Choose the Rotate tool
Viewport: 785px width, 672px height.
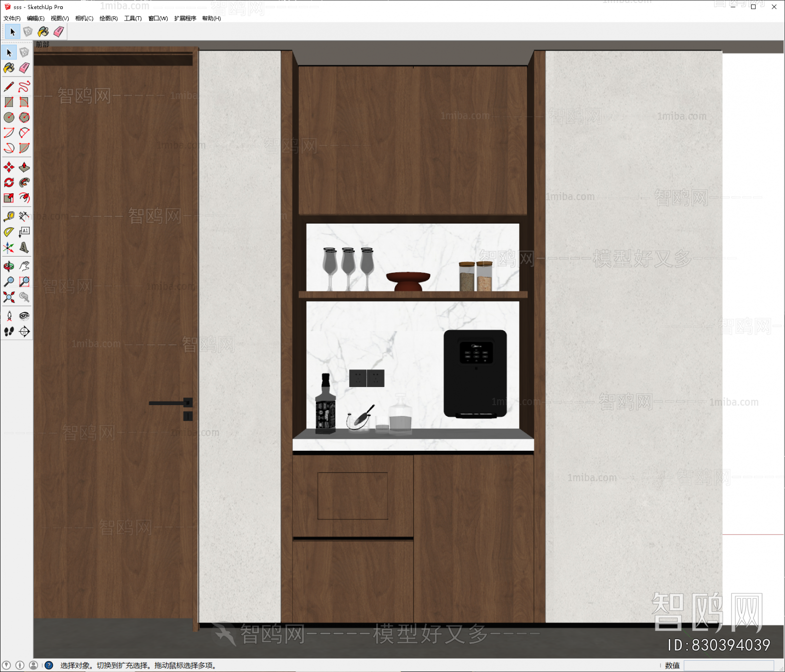(8, 182)
